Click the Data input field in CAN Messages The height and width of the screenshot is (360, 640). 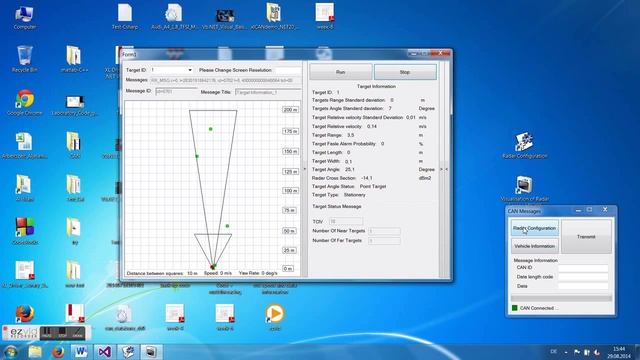[583, 286]
